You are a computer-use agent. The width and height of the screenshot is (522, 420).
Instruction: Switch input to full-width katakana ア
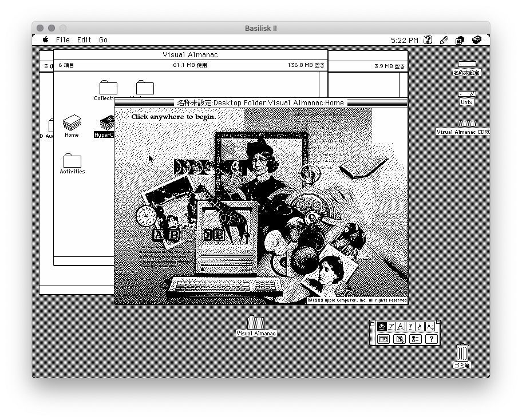point(391,327)
